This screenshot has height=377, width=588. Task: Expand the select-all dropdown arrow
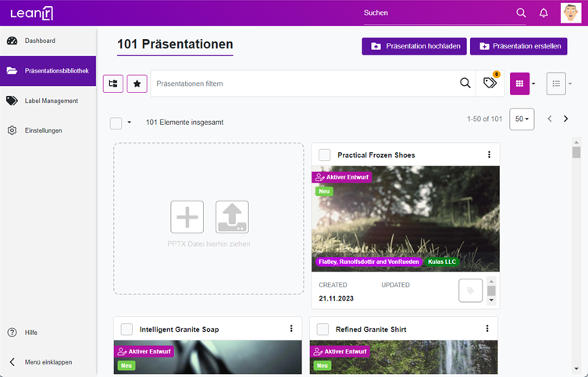pyautogui.click(x=129, y=123)
